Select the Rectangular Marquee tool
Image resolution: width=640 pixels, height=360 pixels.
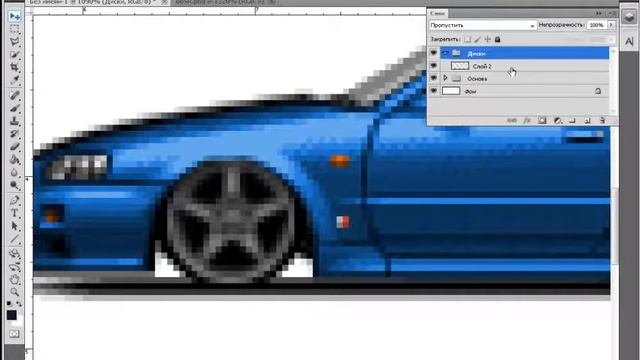coord(14,29)
